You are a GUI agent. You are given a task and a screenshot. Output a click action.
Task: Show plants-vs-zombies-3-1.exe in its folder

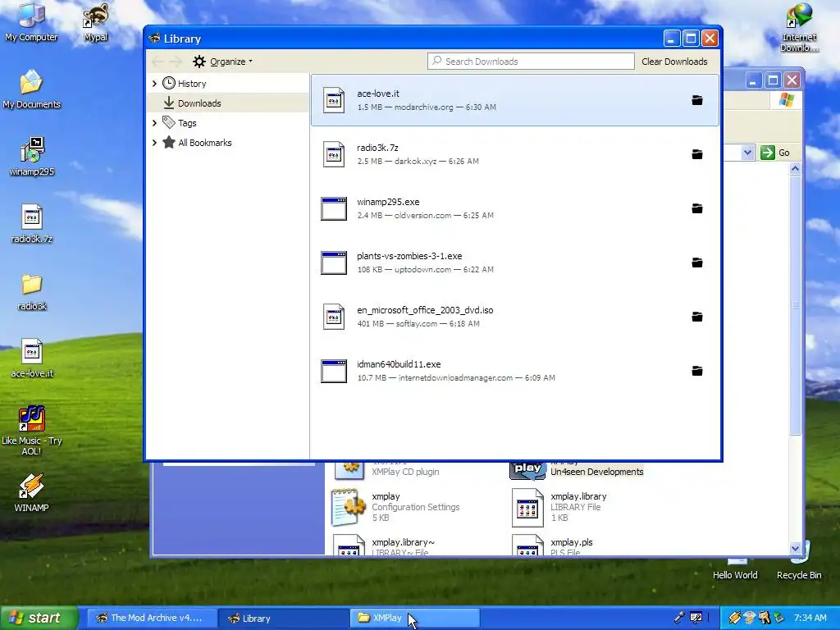pos(696,262)
